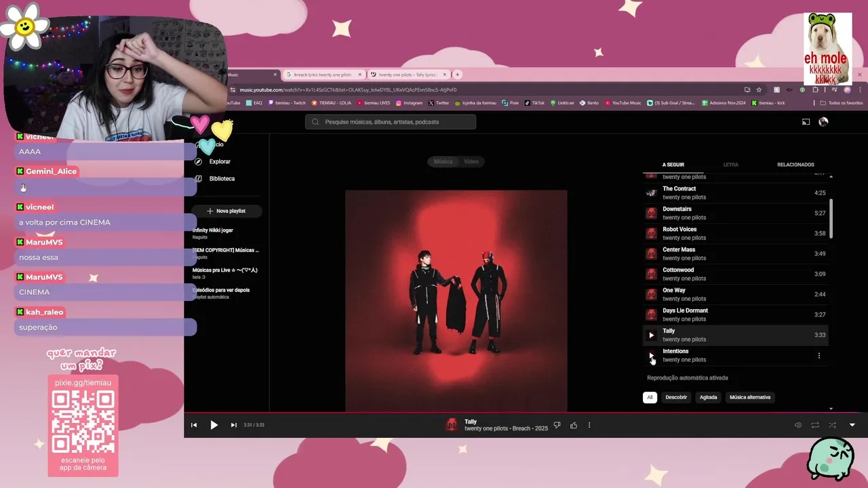
Task: Open the account profile avatar
Action: [x=823, y=122]
